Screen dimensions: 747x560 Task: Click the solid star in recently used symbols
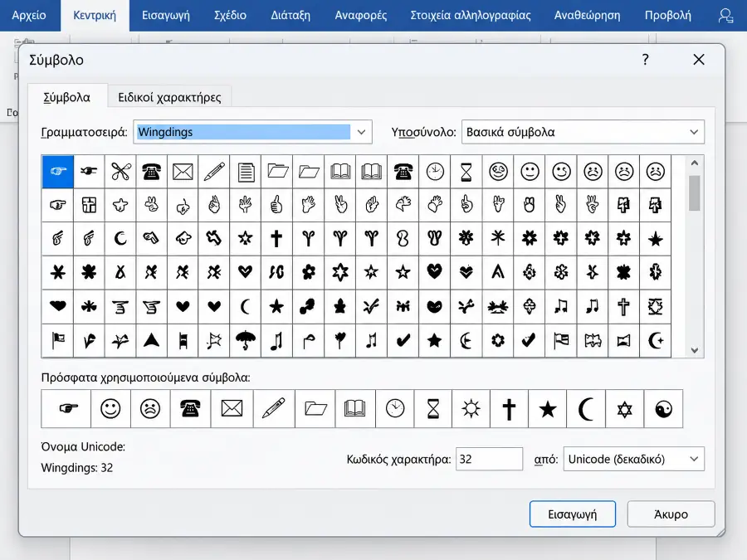tap(548, 408)
